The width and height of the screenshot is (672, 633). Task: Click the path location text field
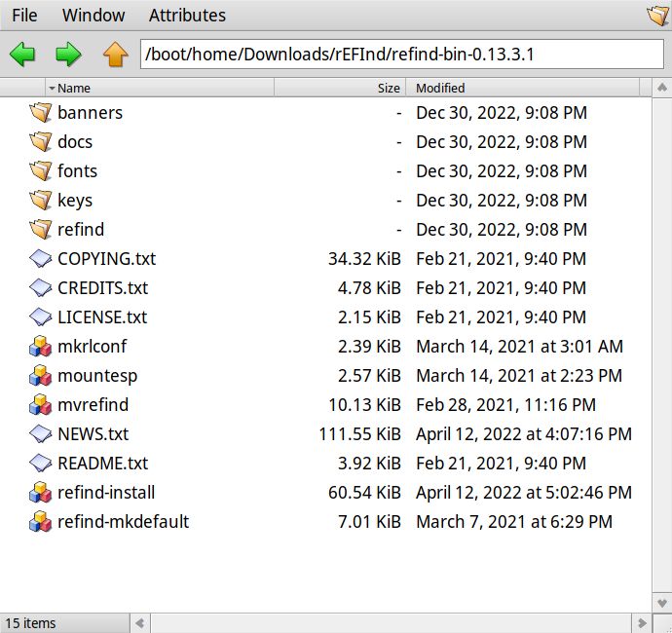pos(401,54)
